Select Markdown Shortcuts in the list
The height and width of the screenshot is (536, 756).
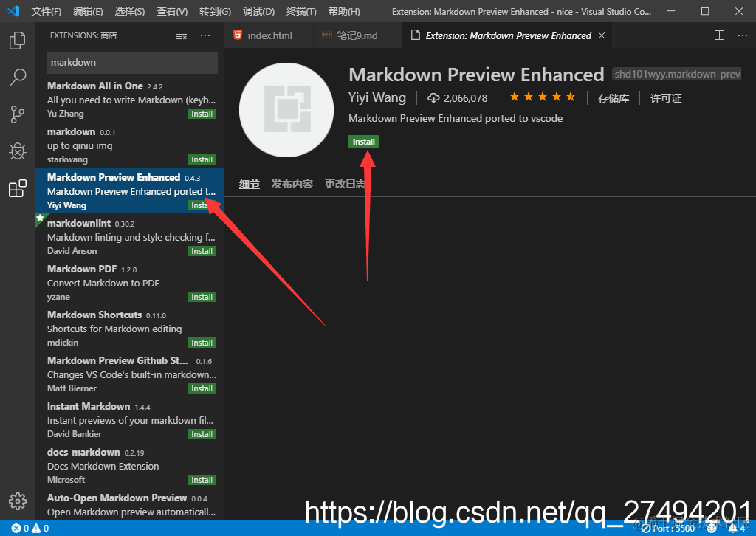click(x=130, y=329)
